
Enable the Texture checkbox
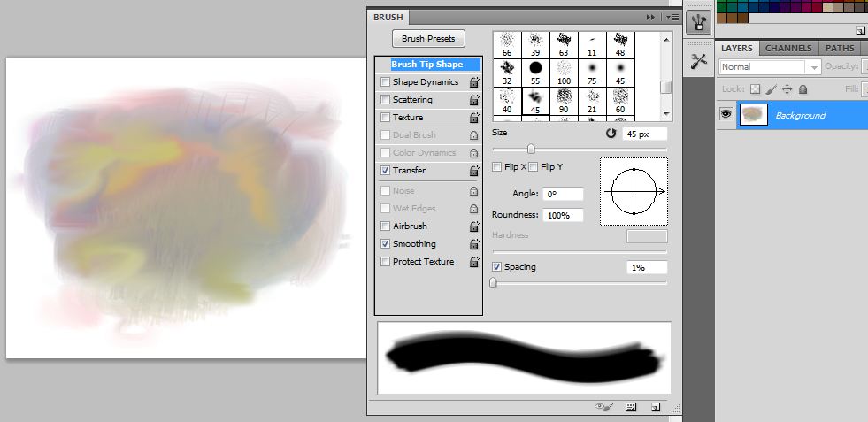[385, 118]
